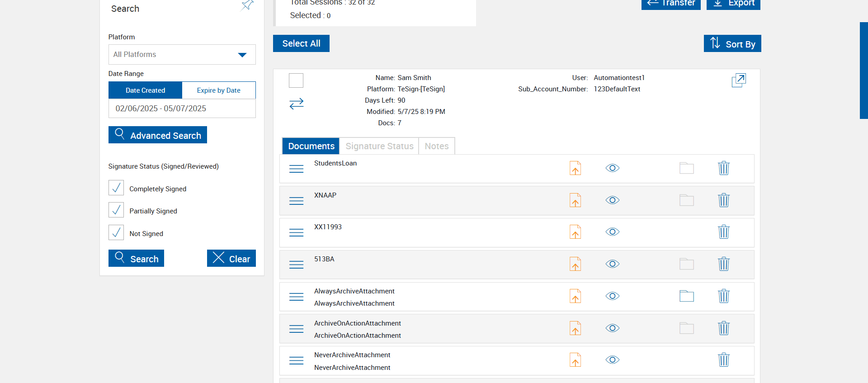
Task: Toggle the Partially Signed checkbox
Action: [116, 210]
